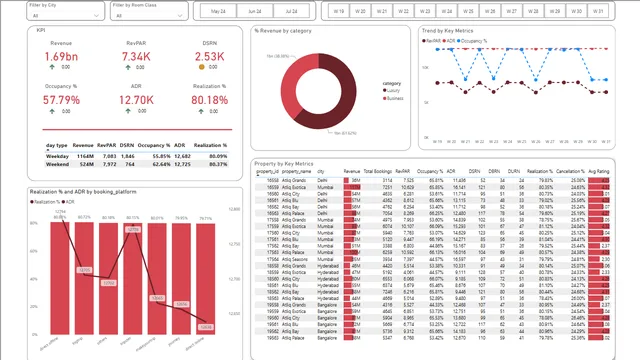Click the Revenue KPI green up arrow
The image size is (640, 360).
coord(52,67)
